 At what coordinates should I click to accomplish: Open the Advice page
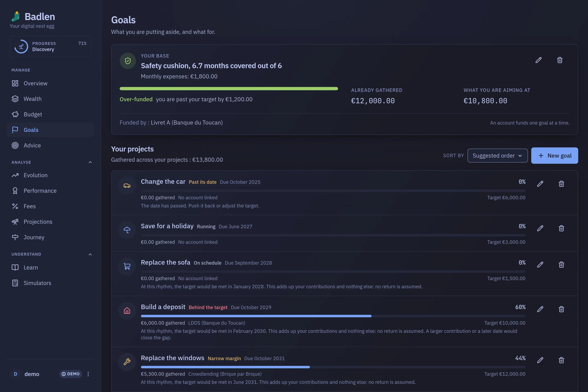(50, 145)
